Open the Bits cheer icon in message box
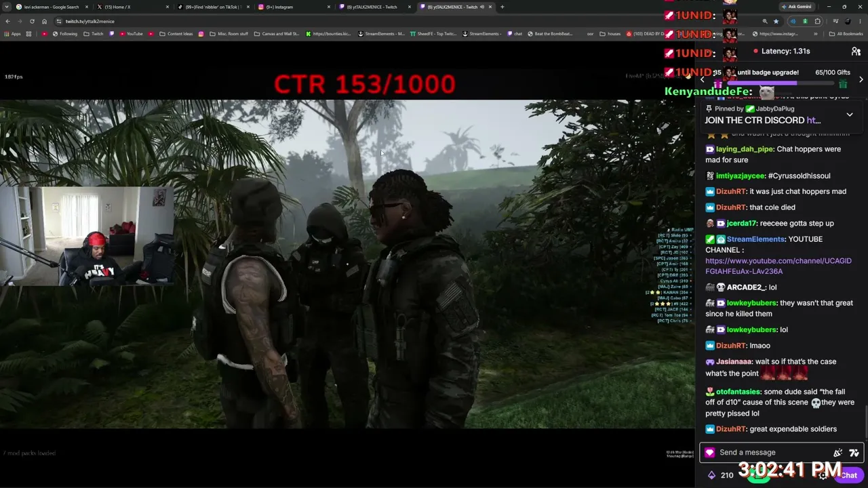This screenshot has height=488, width=868. tap(838, 453)
